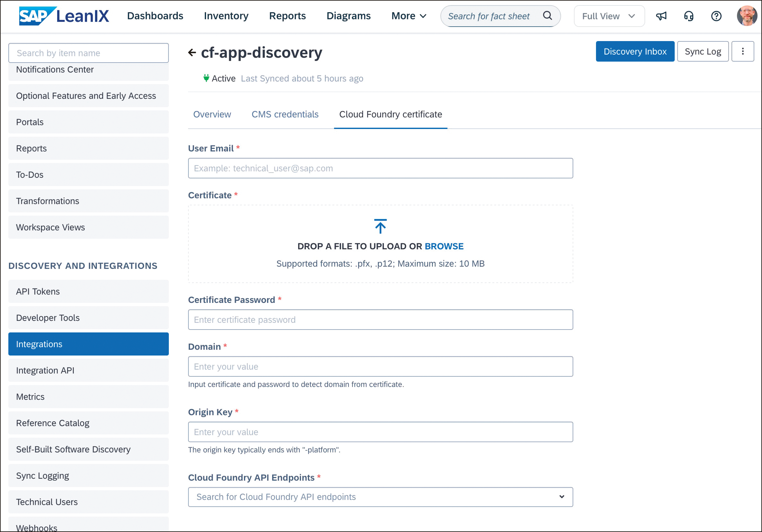Expand the More menu
This screenshot has height=532, width=762.
click(x=409, y=16)
